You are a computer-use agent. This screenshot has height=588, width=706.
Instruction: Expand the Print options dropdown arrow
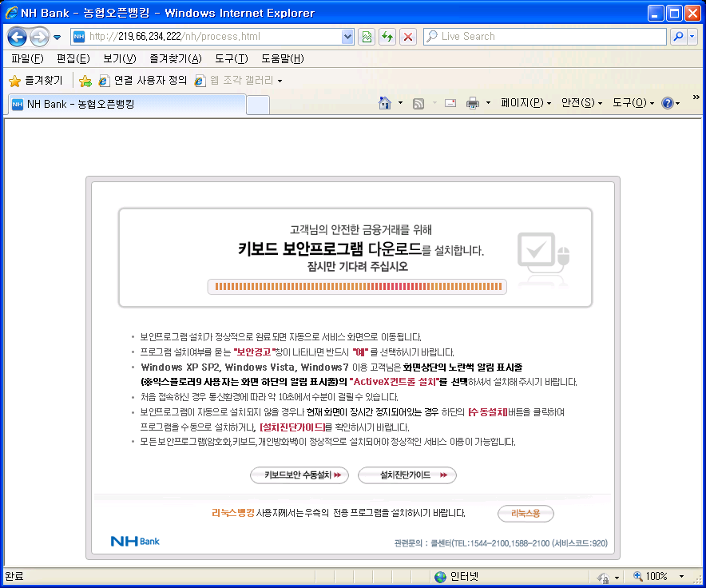pyautogui.click(x=488, y=103)
